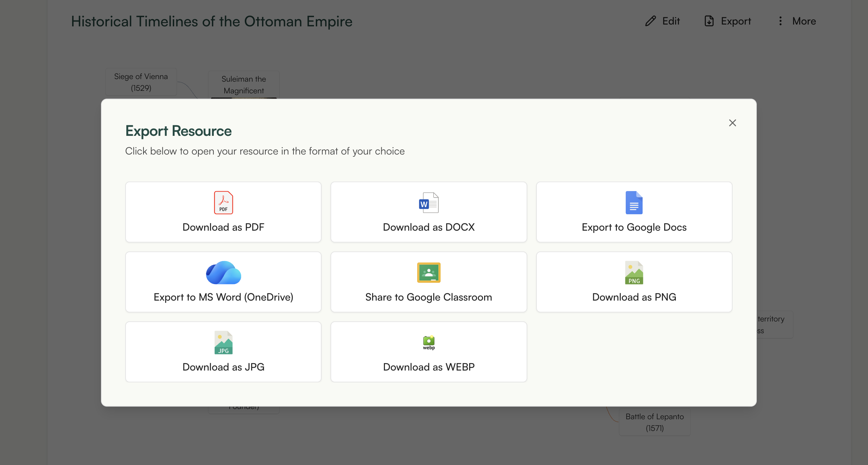Image resolution: width=868 pixels, height=465 pixels.
Task: Click the 'Click below to open your resource' text
Action: click(x=265, y=151)
